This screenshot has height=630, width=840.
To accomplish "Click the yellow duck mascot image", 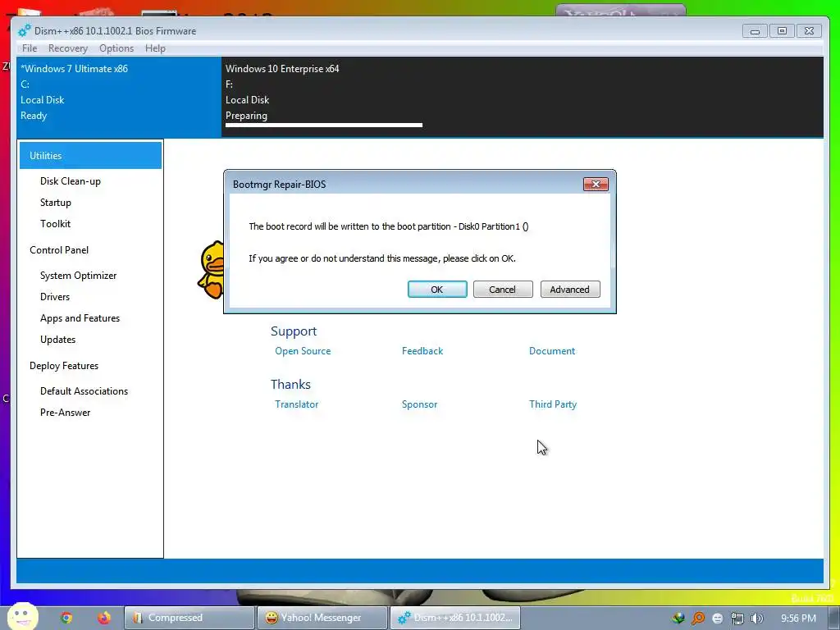I will [211, 269].
